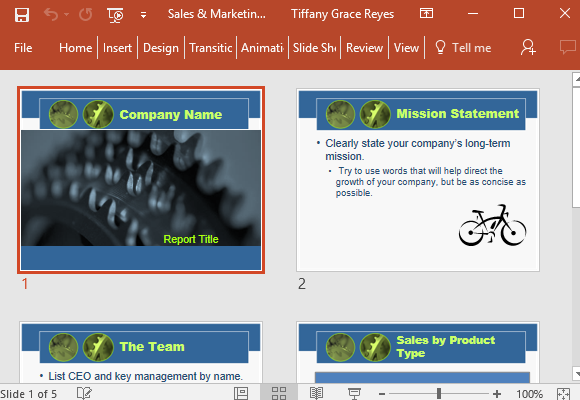Open the Ribbon Display Options icon
Screen dimensions: 580x400
[x=426, y=14]
